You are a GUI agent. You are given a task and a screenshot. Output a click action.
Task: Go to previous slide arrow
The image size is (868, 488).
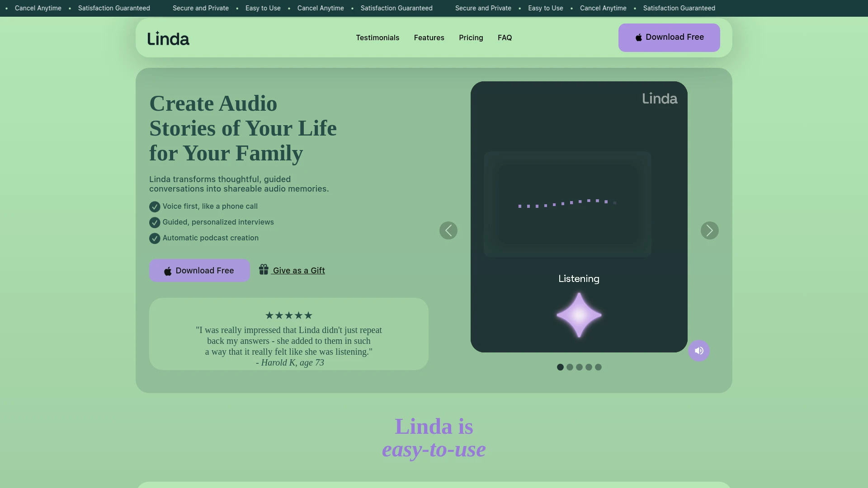point(448,230)
